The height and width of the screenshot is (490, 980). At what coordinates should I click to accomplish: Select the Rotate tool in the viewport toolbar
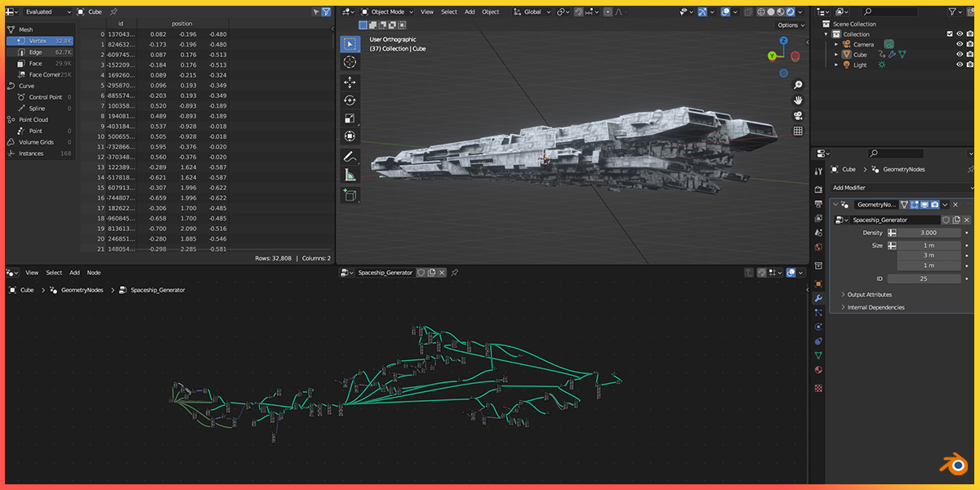(350, 99)
